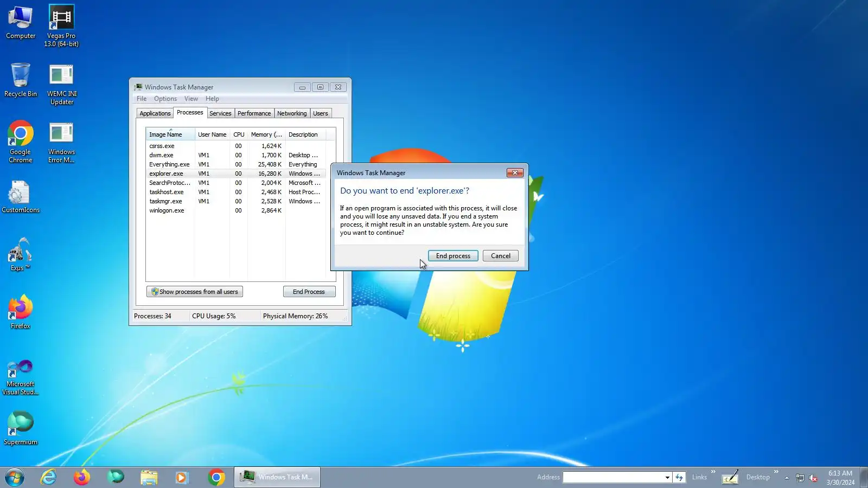Switch to the Applications tab
The width and height of the screenshot is (868, 488).
tap(155, 113)
